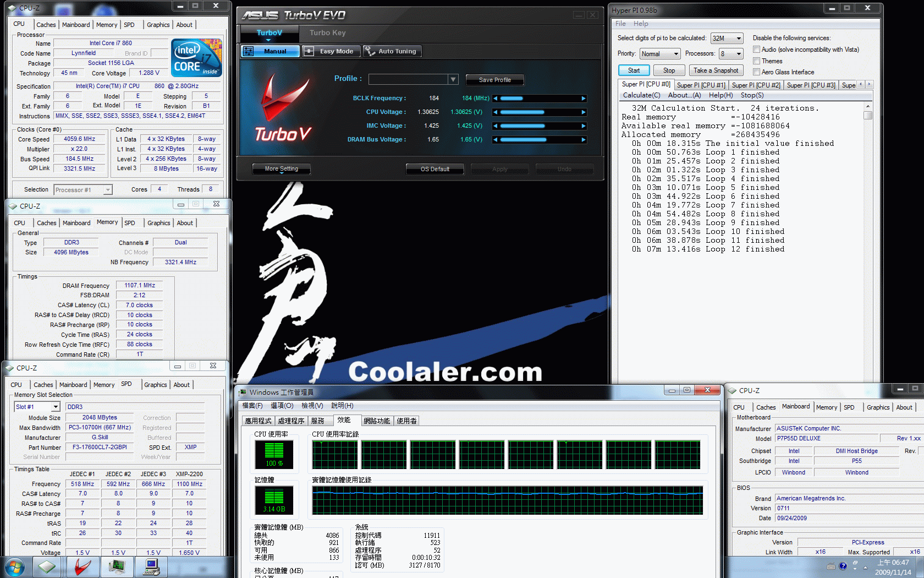Screen dimensions: 924x578
Task: Decrease BCLK Frequency with left arrow
Action: (x=496, y=99)
